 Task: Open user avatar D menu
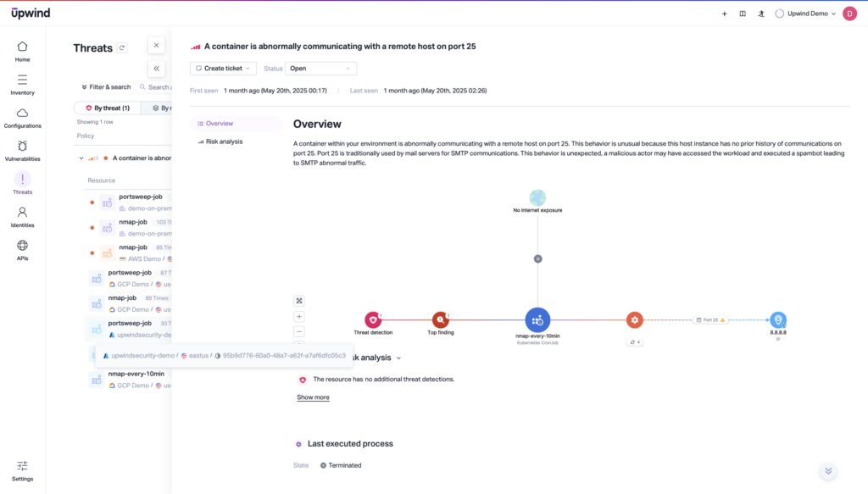(849, 14)
